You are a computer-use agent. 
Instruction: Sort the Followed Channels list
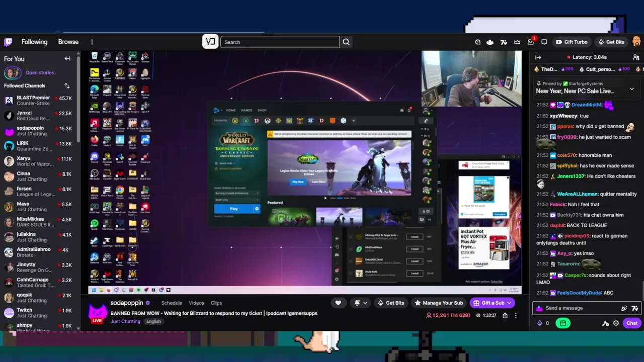[x=67, y=86]
